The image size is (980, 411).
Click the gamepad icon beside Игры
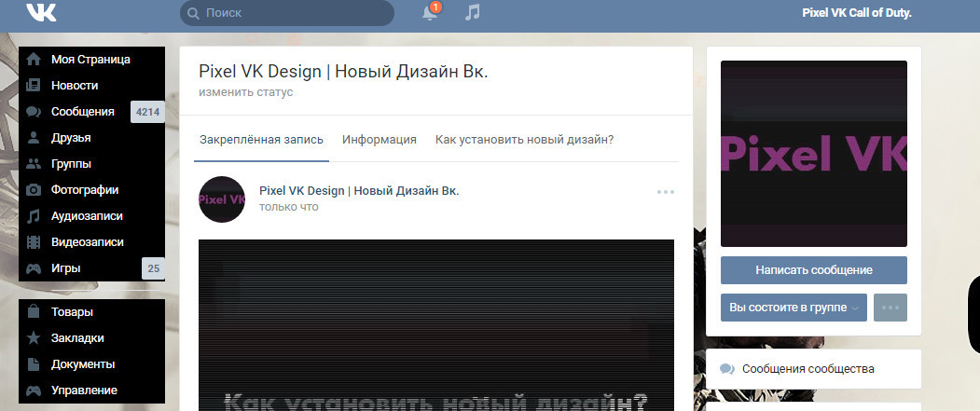coord(34,268)
